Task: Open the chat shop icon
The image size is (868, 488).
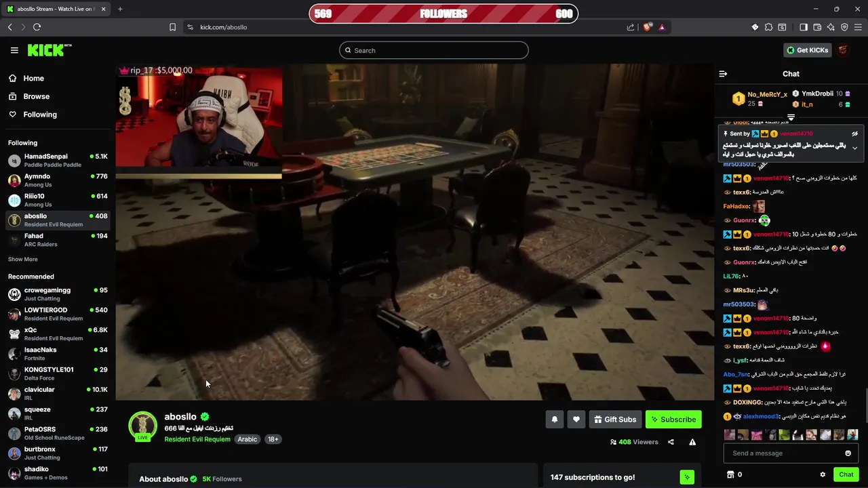Action: 730,474
